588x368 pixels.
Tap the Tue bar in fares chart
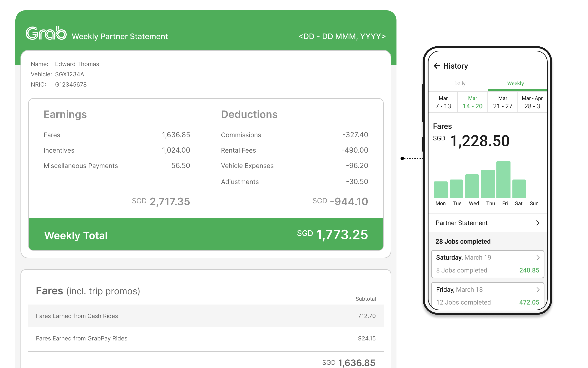[x=456, y=189]
